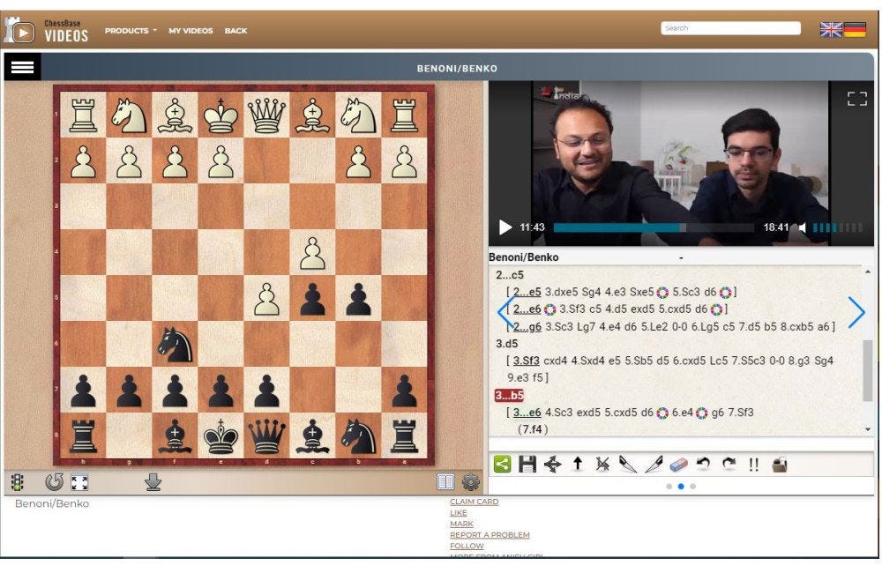
Task: Select highlighted move 3...b5
Action: 509,395
